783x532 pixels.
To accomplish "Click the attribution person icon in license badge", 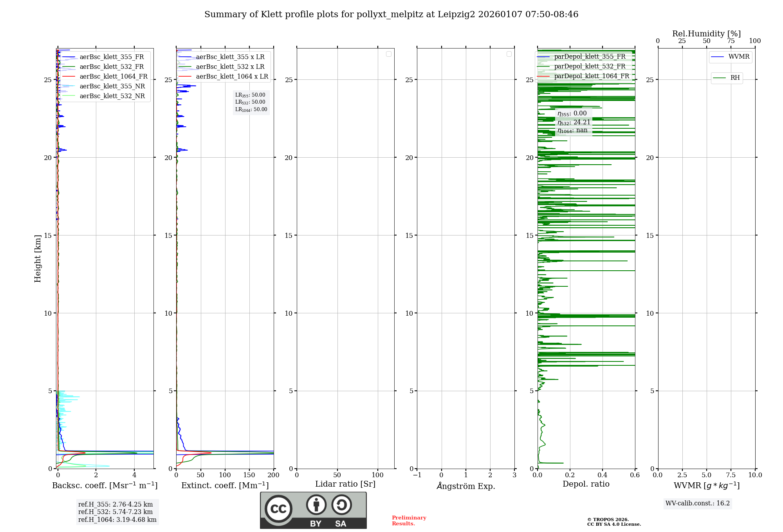I will (316, 505).
